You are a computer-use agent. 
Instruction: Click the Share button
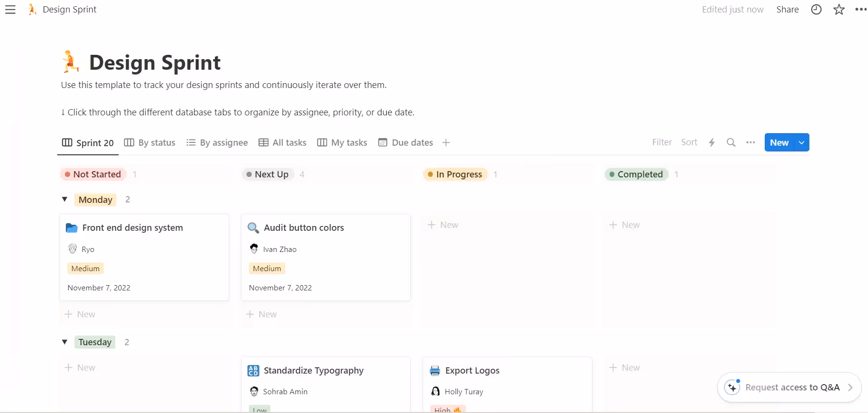787,10
